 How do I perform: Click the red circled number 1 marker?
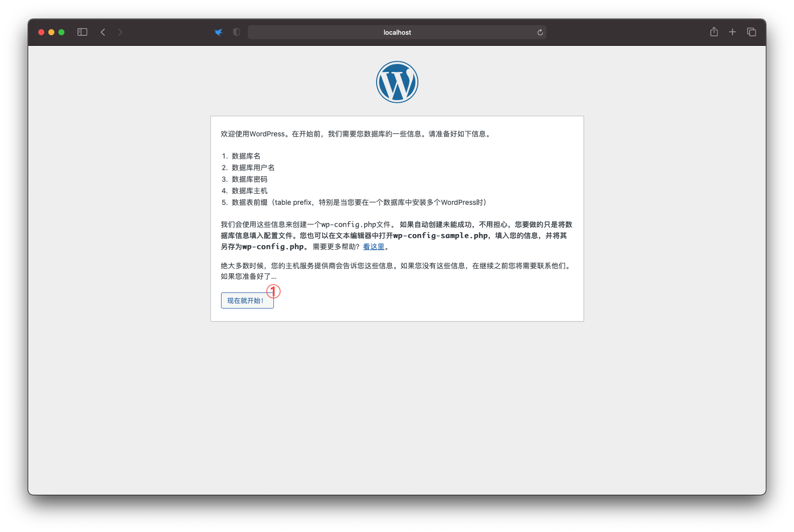273,291
